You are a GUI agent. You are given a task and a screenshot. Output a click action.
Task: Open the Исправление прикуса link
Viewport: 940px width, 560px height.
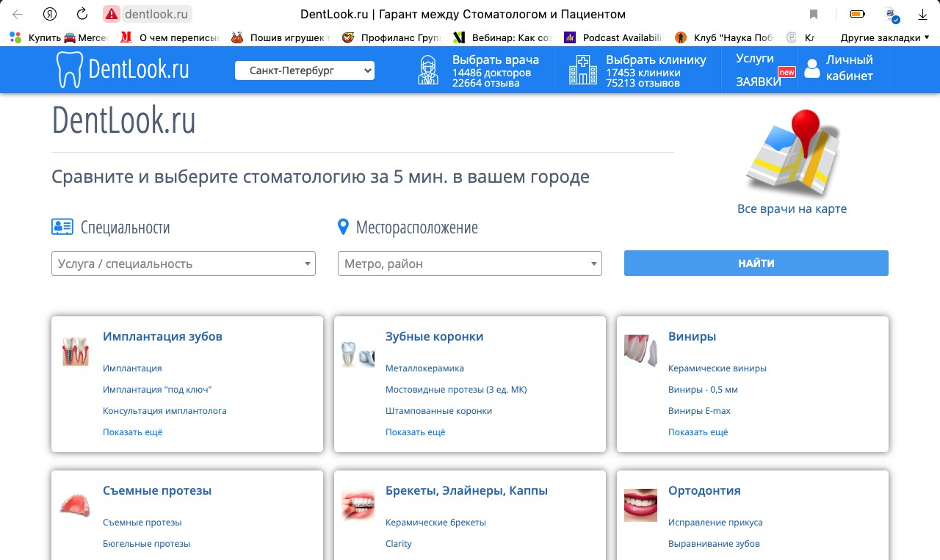pyautogui.click(x=716, y=523)
